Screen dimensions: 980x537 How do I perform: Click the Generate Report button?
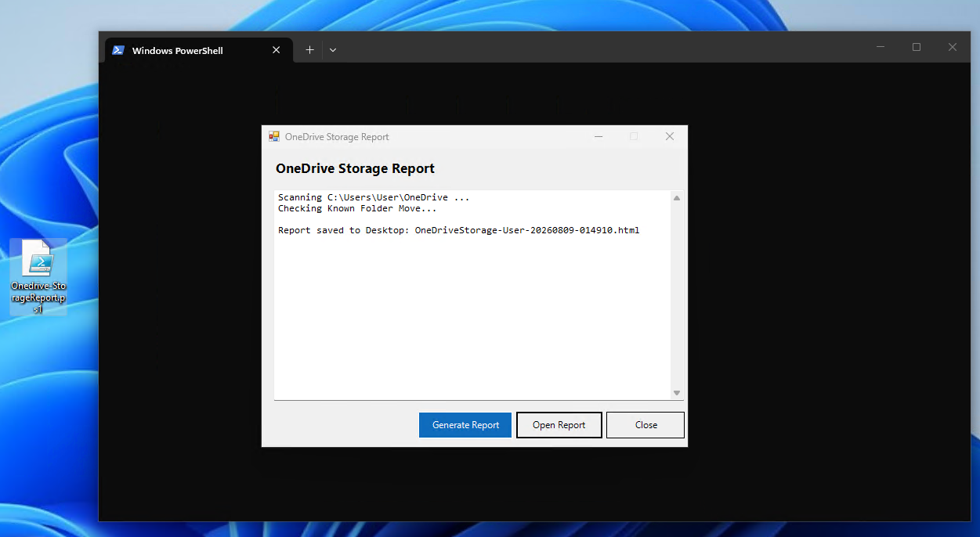pos(465,425)
